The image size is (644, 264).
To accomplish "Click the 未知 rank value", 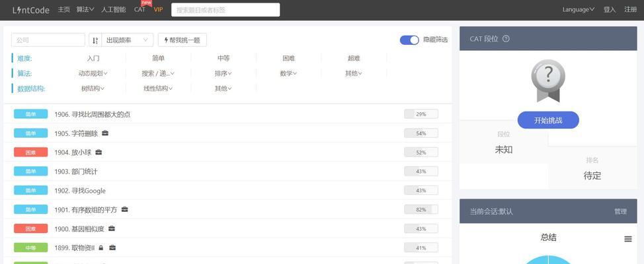I will (504, 150).
